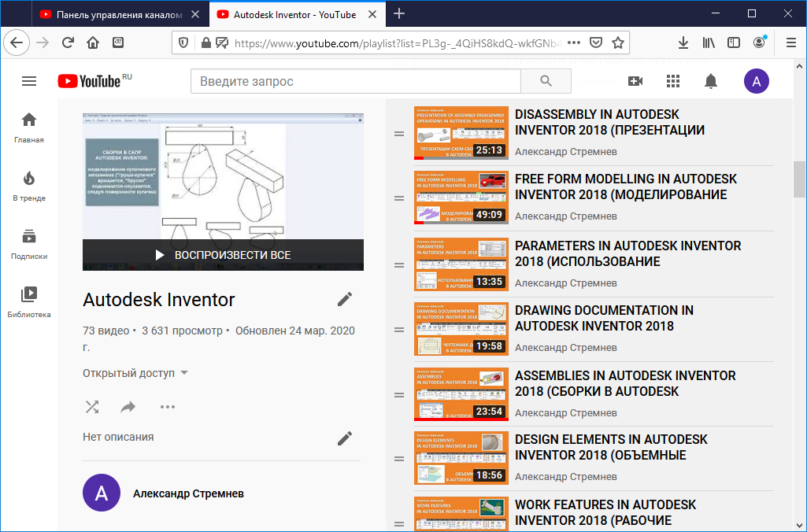Open В тренде in the sidebar

coord(29,186)
